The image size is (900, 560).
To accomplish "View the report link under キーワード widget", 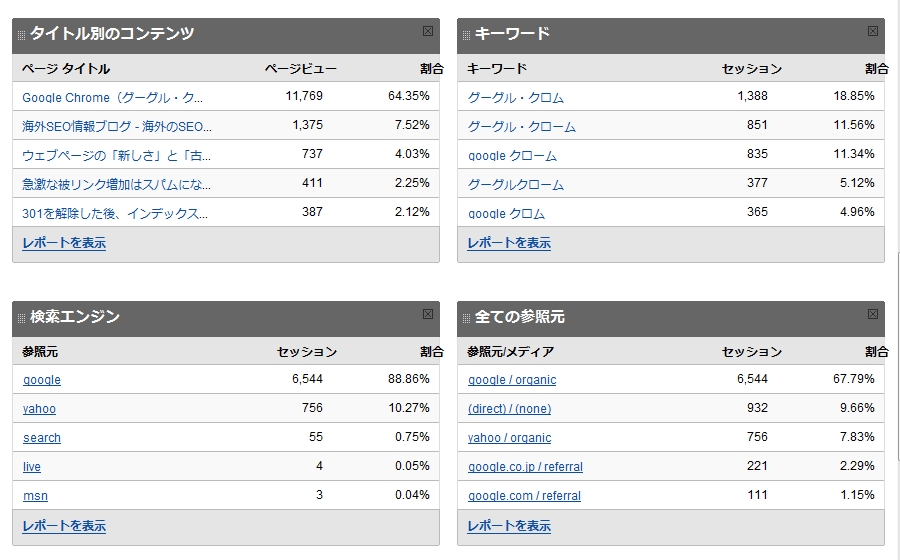I will click(509, 243).
